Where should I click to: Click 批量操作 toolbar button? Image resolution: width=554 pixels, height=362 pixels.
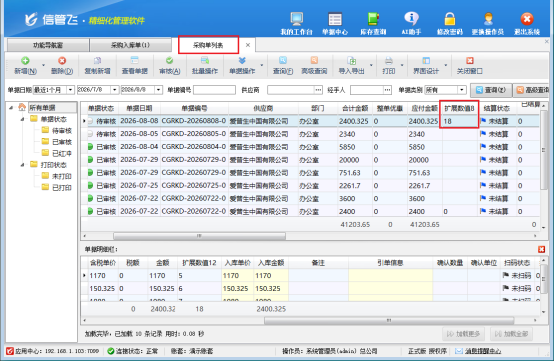click(x=205, y=66)
